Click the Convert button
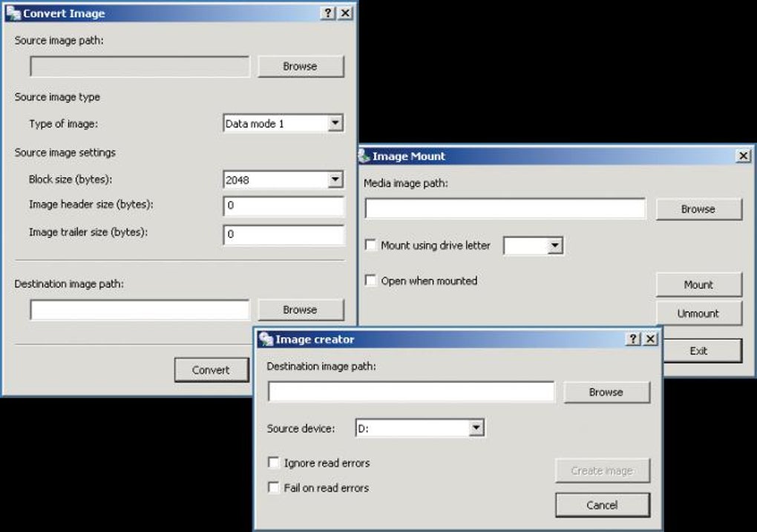 tap(212, 370)
